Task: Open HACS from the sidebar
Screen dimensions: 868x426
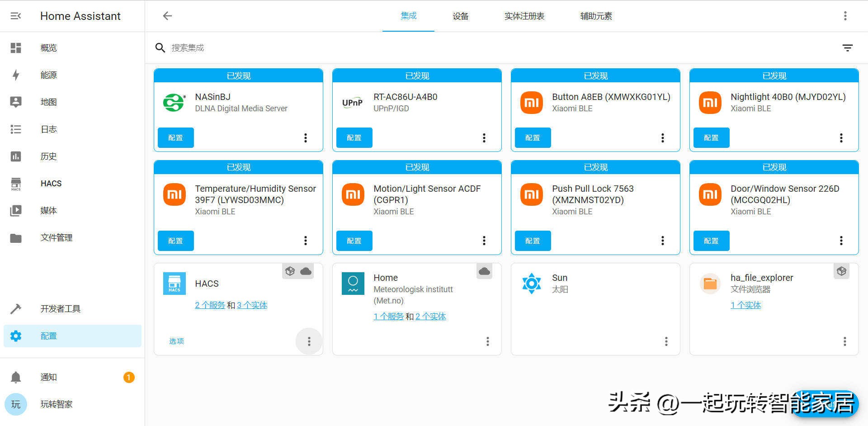Action: tap(51, 183)
